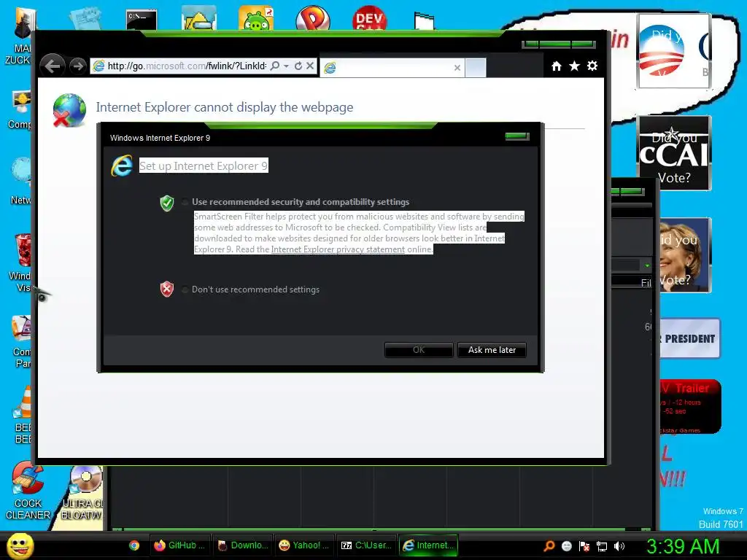The width and height of the screenshot is (747, 560).
Task: Switch to Downlo... taskbar window
Action: pyautogui.click(x=242, y=545)
